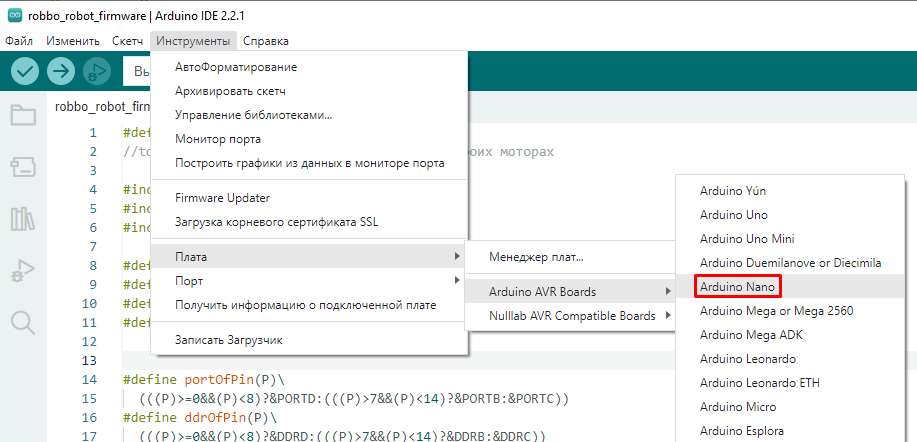This screenshot has width=917, height=442.
Task: Click the Start Debugging toolbar icon
Action: [x=96, y=71]
